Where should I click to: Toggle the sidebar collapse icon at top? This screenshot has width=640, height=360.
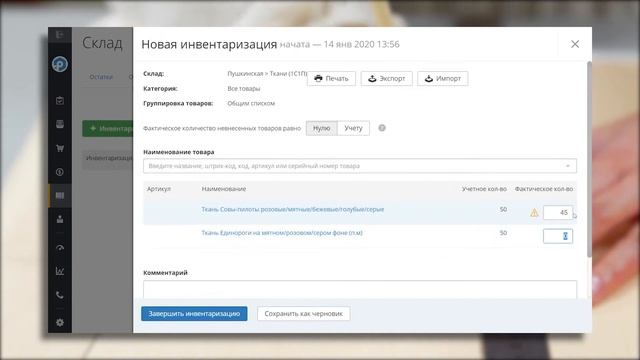click(x=60, y=35)
